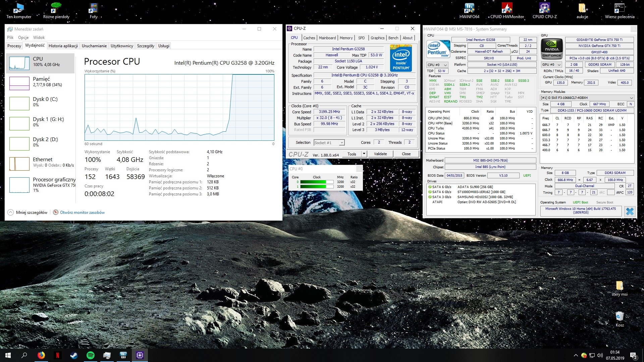The width and height of the screenshot is (644, 362).
Task: Click Steam icon in taskbar
Action: coord(74,355)
